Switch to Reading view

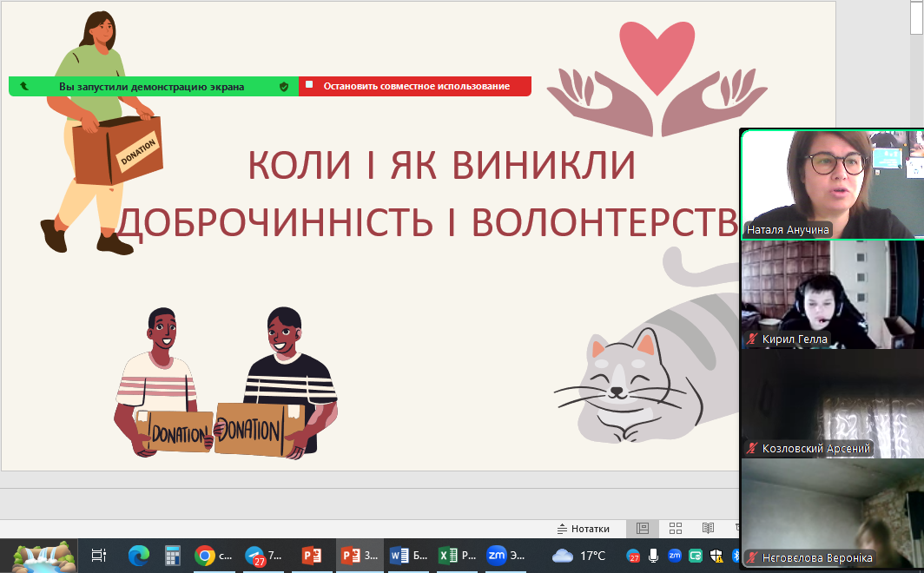tap(709, 528)
